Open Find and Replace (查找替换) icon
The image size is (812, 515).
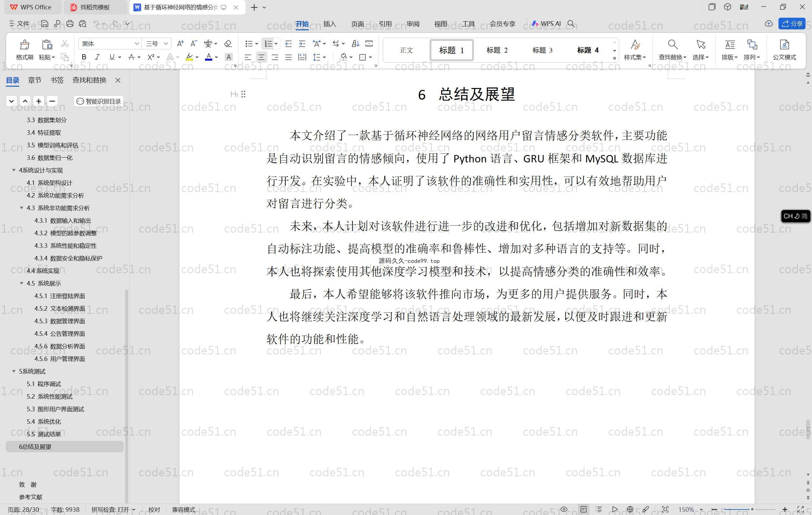(x=672, y=44)
